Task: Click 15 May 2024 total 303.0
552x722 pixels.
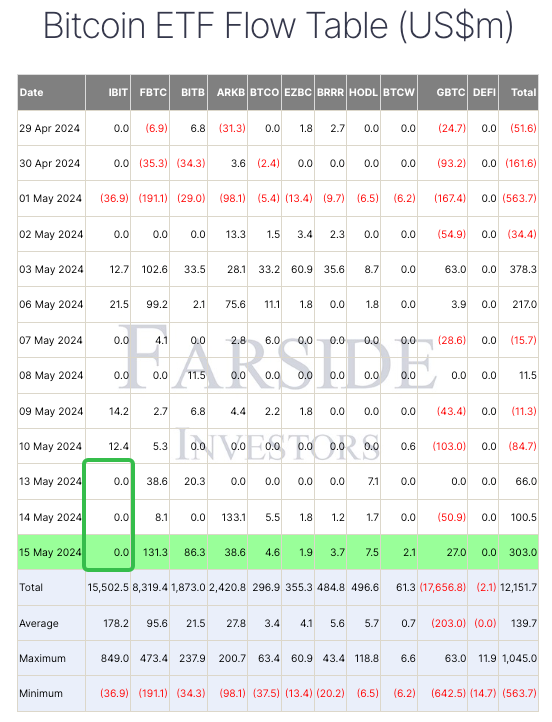Action: pyautogui.click(x=523, y=552)
